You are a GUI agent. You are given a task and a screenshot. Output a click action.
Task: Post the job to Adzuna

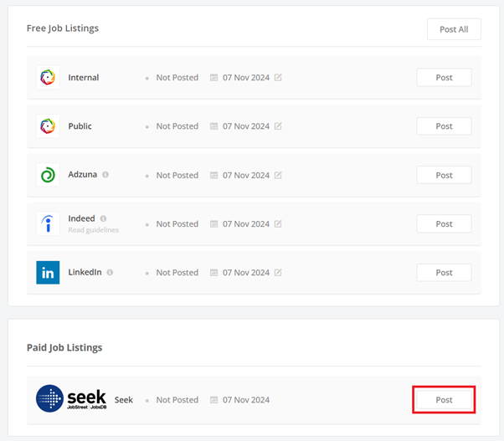coord(444,175)
